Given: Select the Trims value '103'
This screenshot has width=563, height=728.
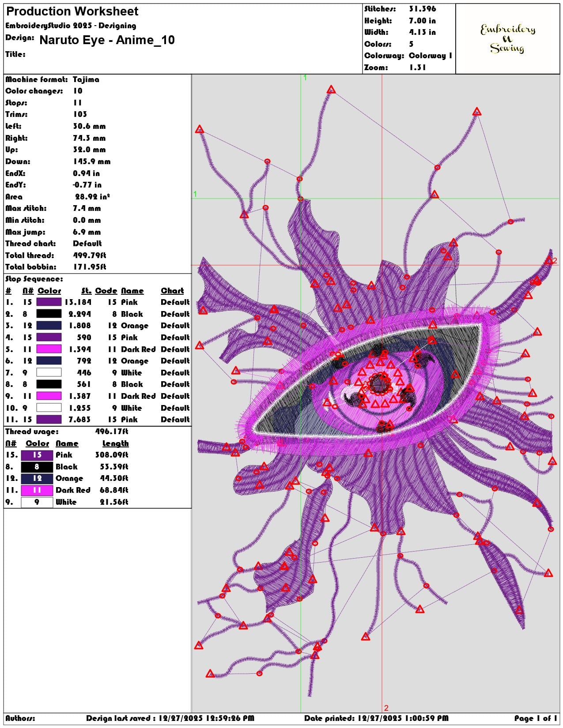Looking at the screenshot, I should (x=80, y=114).
